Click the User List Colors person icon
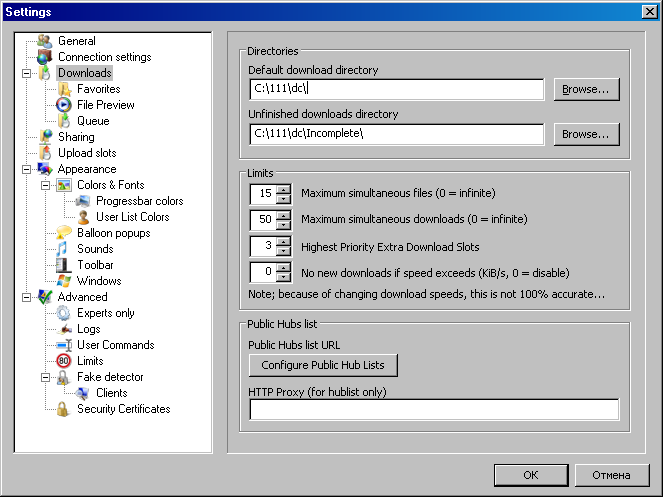Viewport: 663px width, 497px height. pos(83,217)
